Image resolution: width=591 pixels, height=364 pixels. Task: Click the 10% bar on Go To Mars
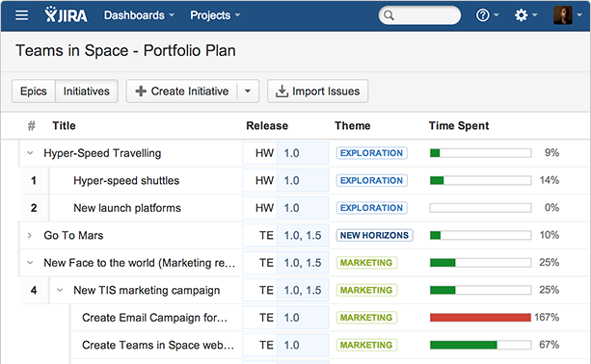[x=480, y=236]
